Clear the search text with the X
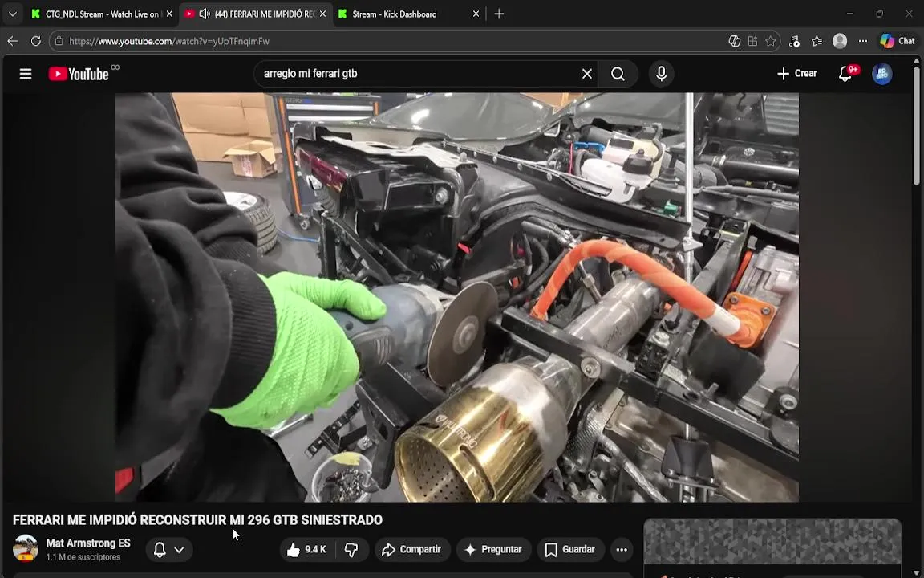 click(x=587, y=74)
